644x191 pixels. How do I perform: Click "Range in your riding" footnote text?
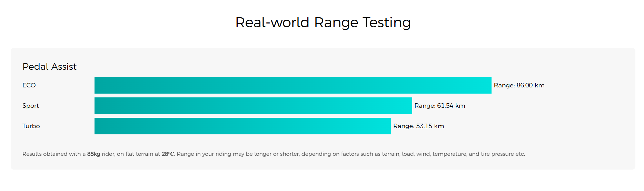pyautogui.click(x=204, y=154)
